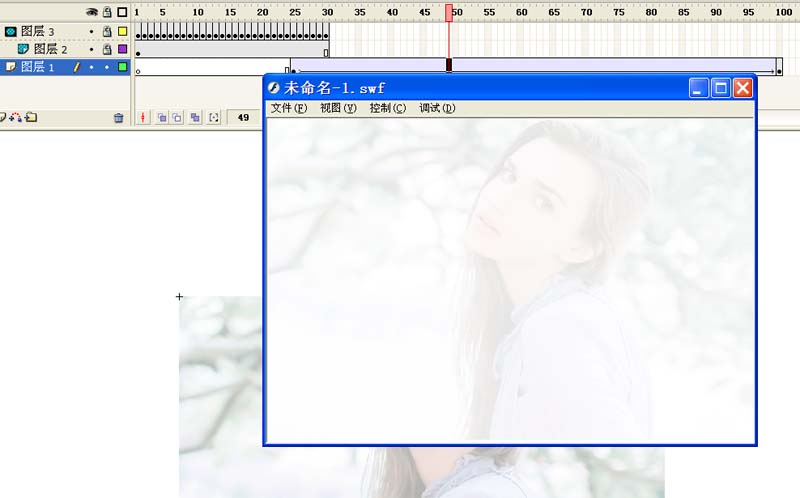Toggle visibility dot of 图层 3

(x=91, y=32)
